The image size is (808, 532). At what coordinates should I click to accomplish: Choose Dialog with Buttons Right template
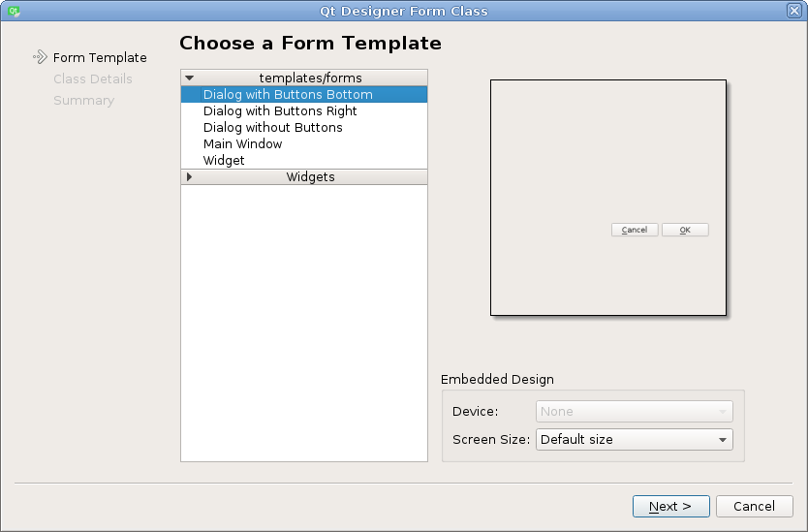(x=280, y=111)
